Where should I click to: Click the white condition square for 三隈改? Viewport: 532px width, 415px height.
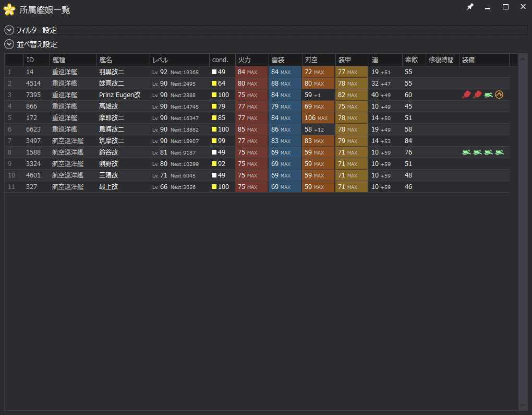click(x=214, y=175)
